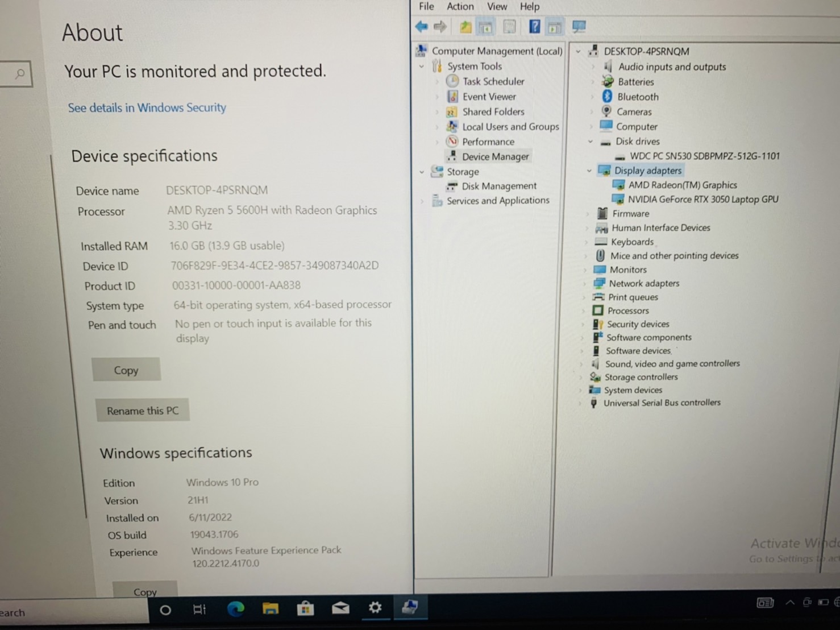Image resolution: width=840 pixels, height=630 pixels.
Task: Open the Action menu
Action: (460, 6)
